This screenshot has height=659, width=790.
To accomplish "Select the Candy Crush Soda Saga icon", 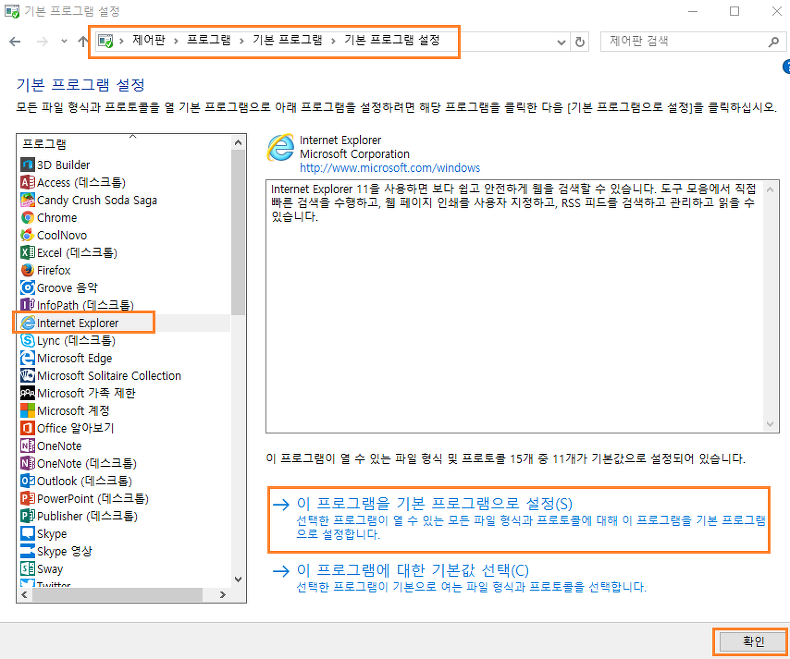I will click(27, 200).
